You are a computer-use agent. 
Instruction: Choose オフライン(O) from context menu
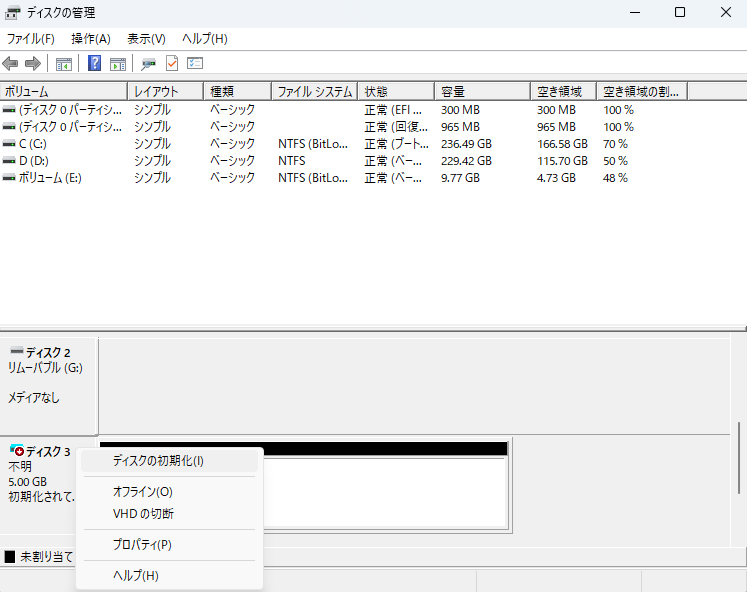[169, 492]
